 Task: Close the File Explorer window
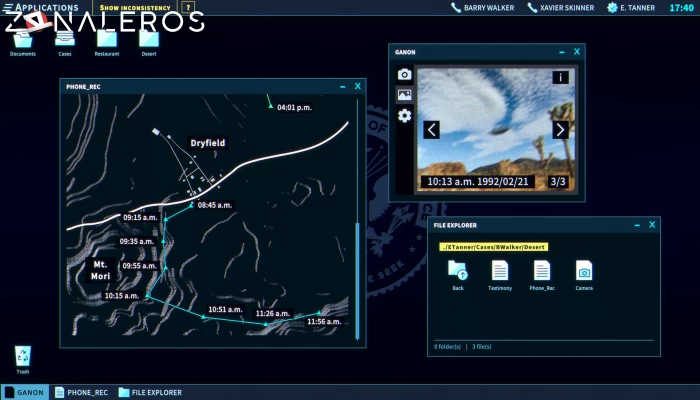652,225
